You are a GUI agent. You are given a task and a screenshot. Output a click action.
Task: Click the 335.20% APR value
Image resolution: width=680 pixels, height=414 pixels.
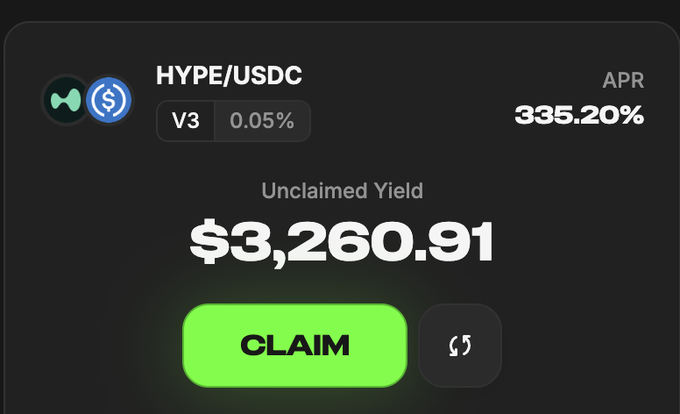click(579, 115)
